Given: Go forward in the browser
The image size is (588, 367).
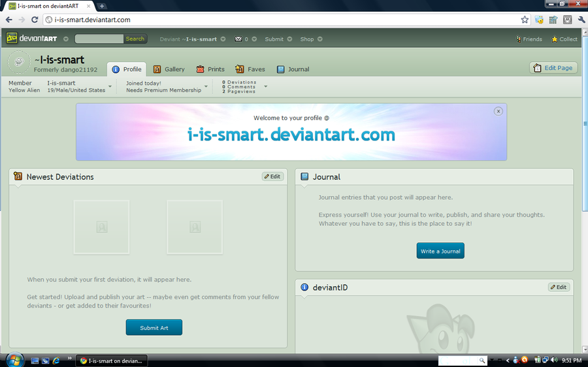Looking at the screenshot, I should 22,20.
